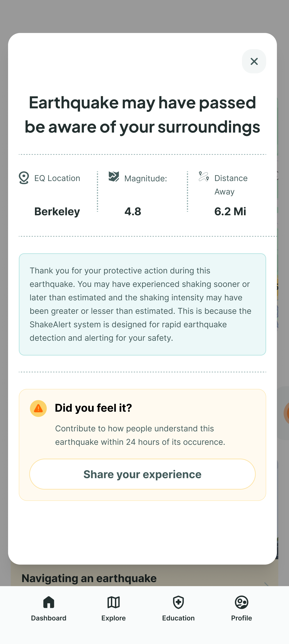This screenshot has height=644, width=289.
Task: Click the 6.2 Mi distance value
Action: [230, 212]
